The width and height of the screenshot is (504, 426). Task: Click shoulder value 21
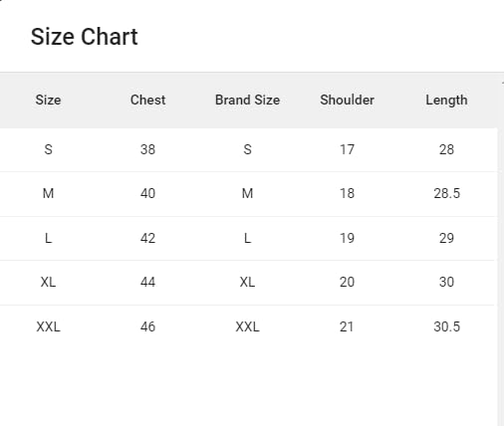coord(347,326)
